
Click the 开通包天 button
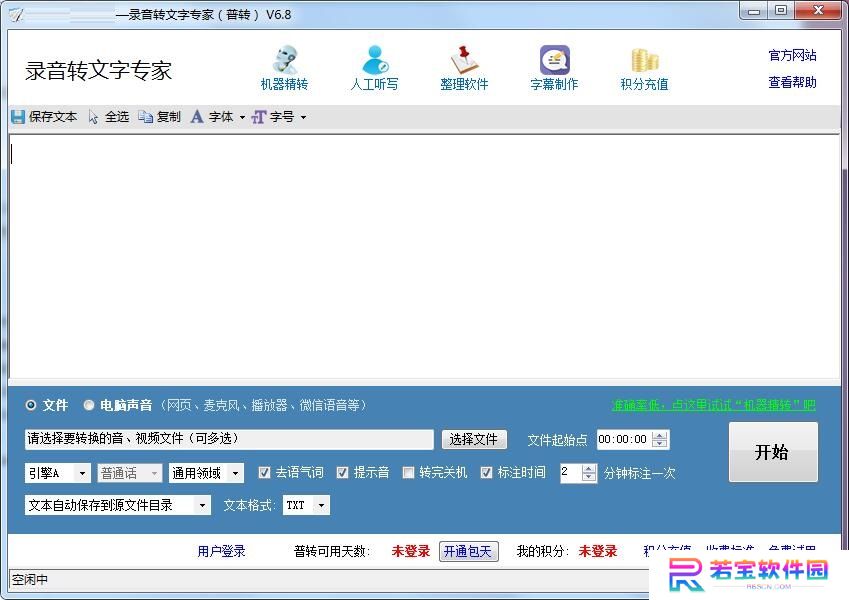click(x=468, y=551)
